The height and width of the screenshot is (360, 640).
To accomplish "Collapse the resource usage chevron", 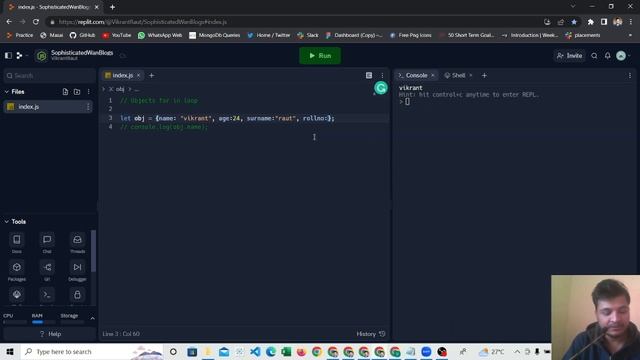I will click(x=92, y=318).
